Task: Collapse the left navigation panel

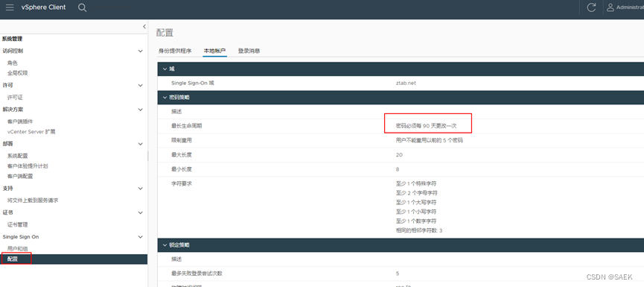Action: (144, 26)
